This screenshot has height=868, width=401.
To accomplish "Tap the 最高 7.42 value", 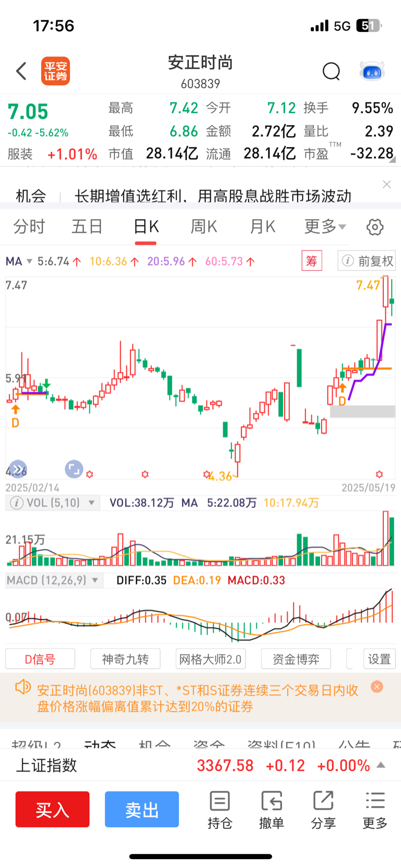I will [x=184, y=108].
